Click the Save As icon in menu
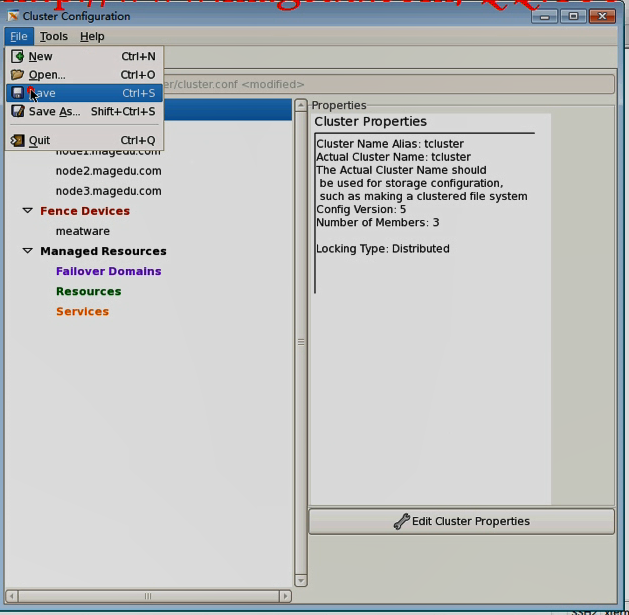The height and width of the screenshot is (615, 629). (x=17, y=112)
